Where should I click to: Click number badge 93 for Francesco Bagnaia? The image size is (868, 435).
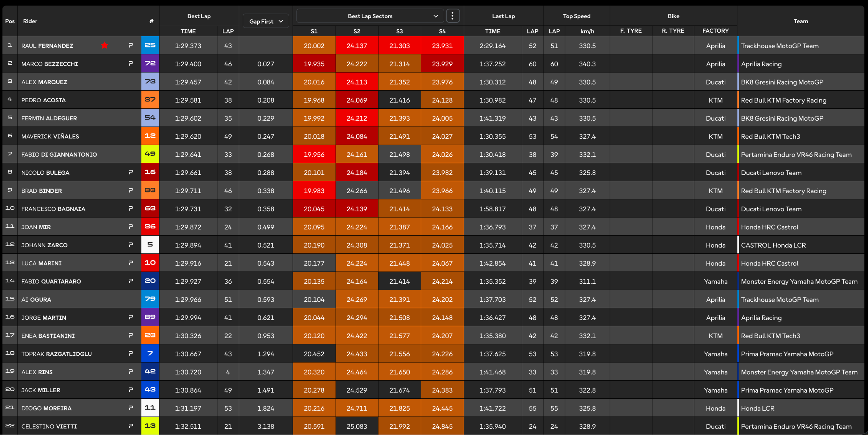(x=150, y=208)
